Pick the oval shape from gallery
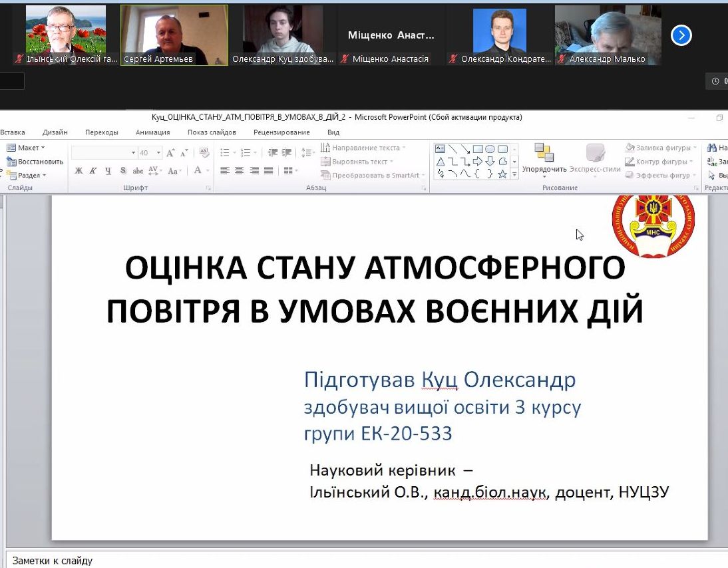This screenshot has height=568, width=728. (x=490, y=149)
